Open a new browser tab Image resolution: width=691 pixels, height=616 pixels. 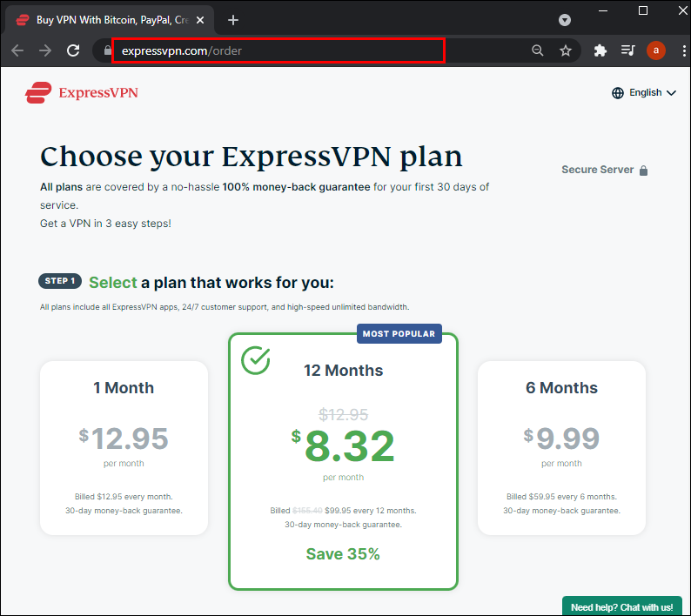point(233,20)
